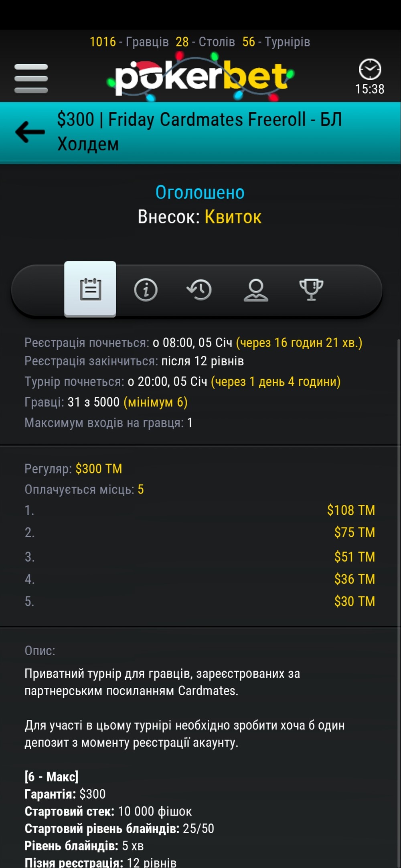Tap the Оголошено status label
Viewport: 401px width, 868px height.
(x=200, y=193)
